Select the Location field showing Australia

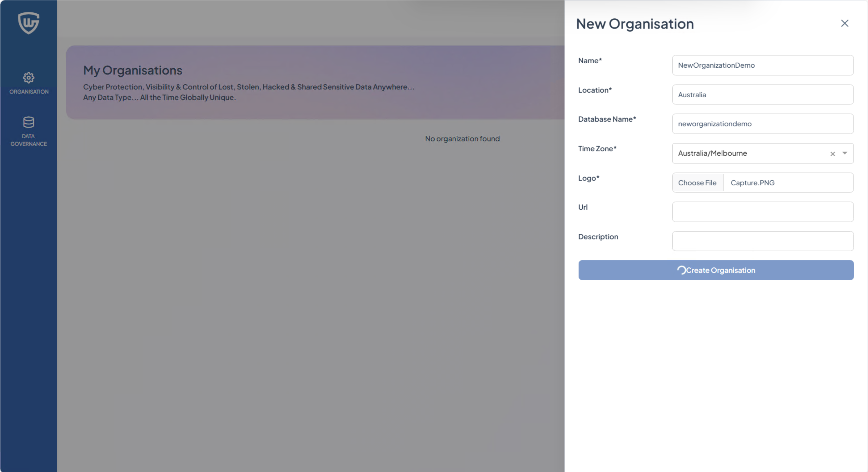(x=762, y=95)
